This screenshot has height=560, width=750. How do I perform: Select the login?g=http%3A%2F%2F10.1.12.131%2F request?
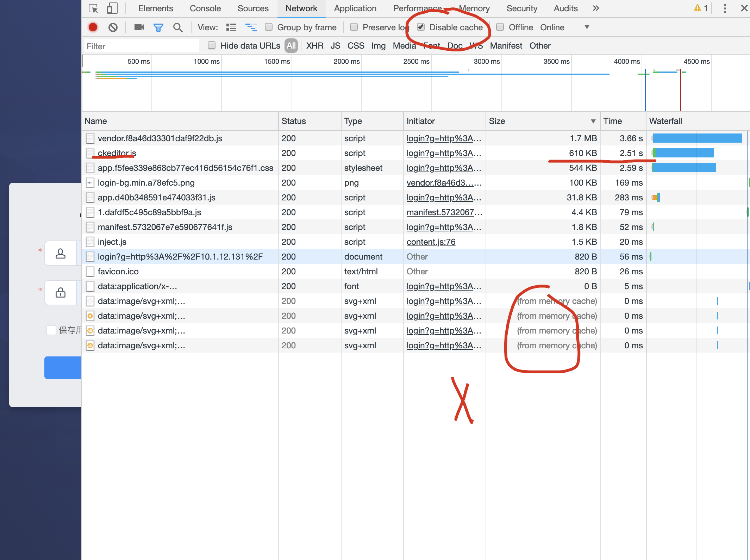[180, 257]
